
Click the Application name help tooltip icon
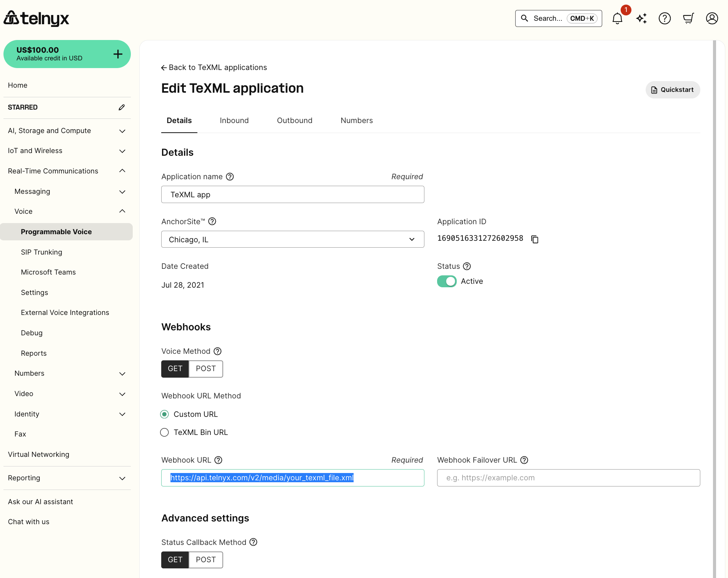pyautogui.click(x=230, y=177)
